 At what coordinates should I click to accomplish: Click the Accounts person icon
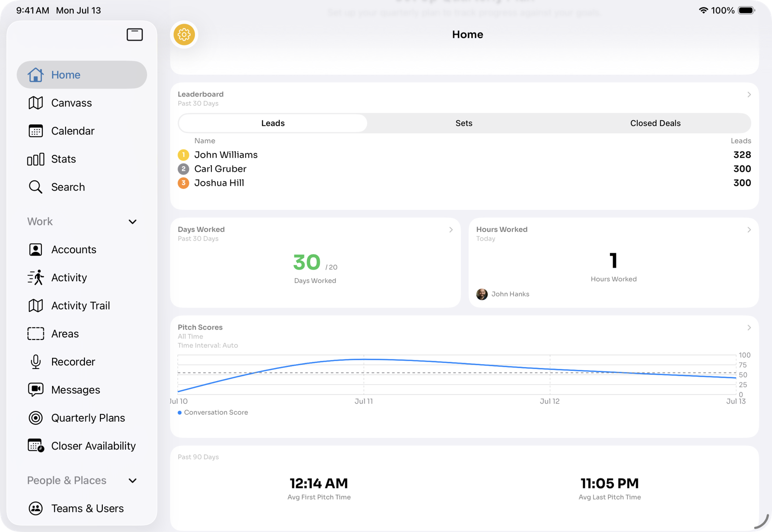coord(35,249)
